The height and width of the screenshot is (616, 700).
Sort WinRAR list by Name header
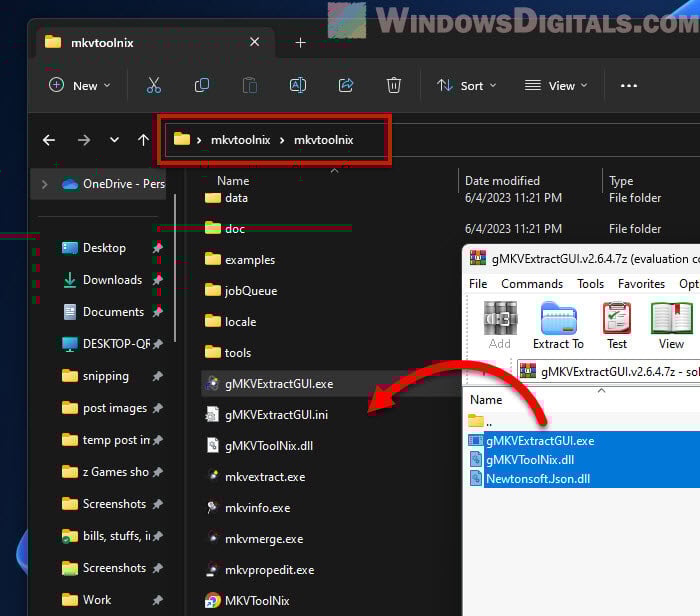(486, 400)
